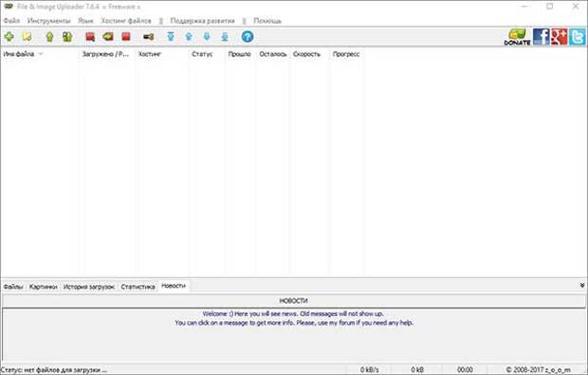Click the НОВОСТИ header button
This screenshot has height=375, width=588.
(294, 301)
